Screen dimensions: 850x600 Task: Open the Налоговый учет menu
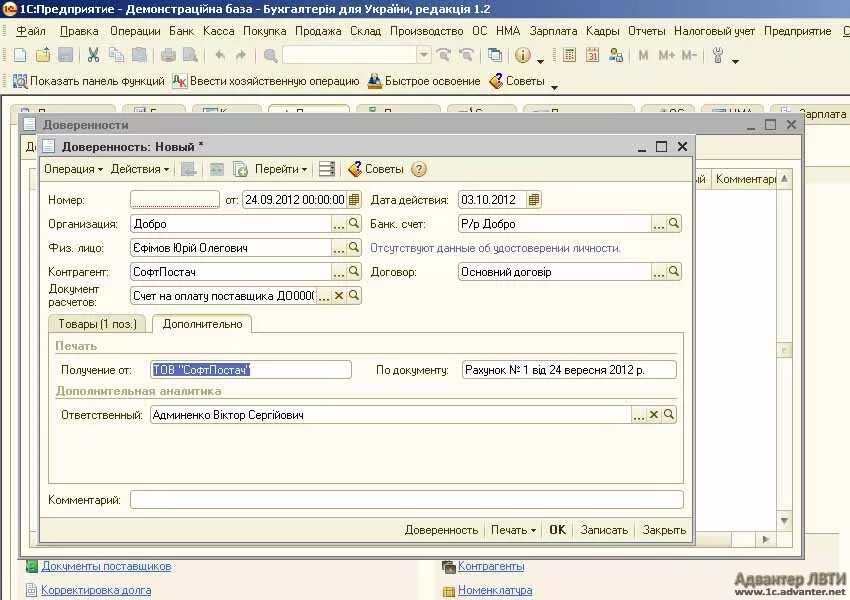[714, 31]
